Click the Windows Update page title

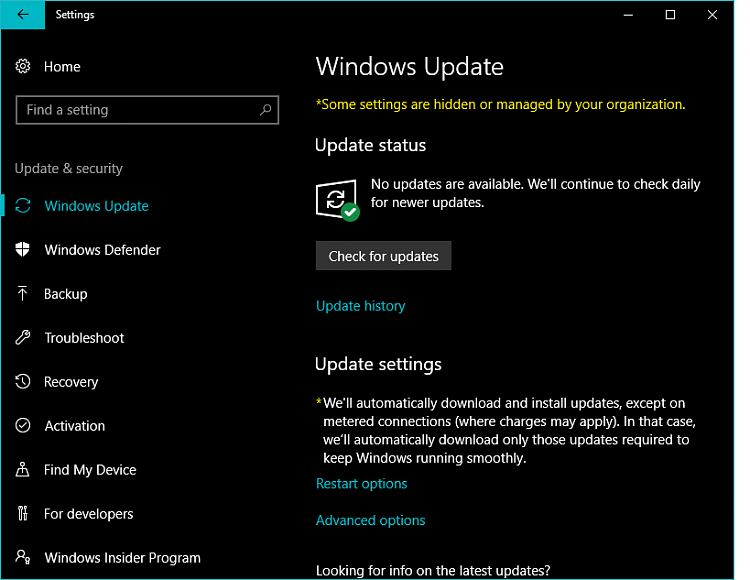point(409,66)
